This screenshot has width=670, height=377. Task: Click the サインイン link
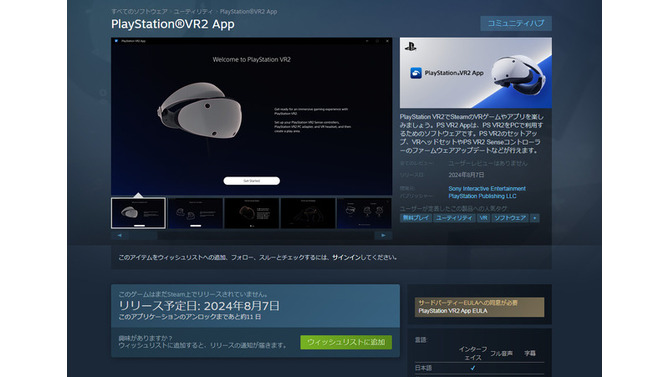(347, 257)
